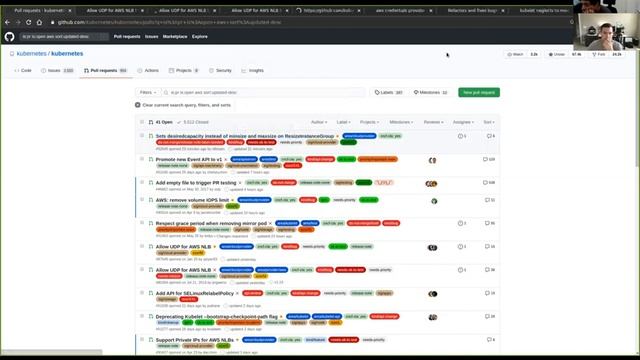Click avatar on first Allow UDP for AWS NLB row
The image size is (640, 360).
[432, 248]
